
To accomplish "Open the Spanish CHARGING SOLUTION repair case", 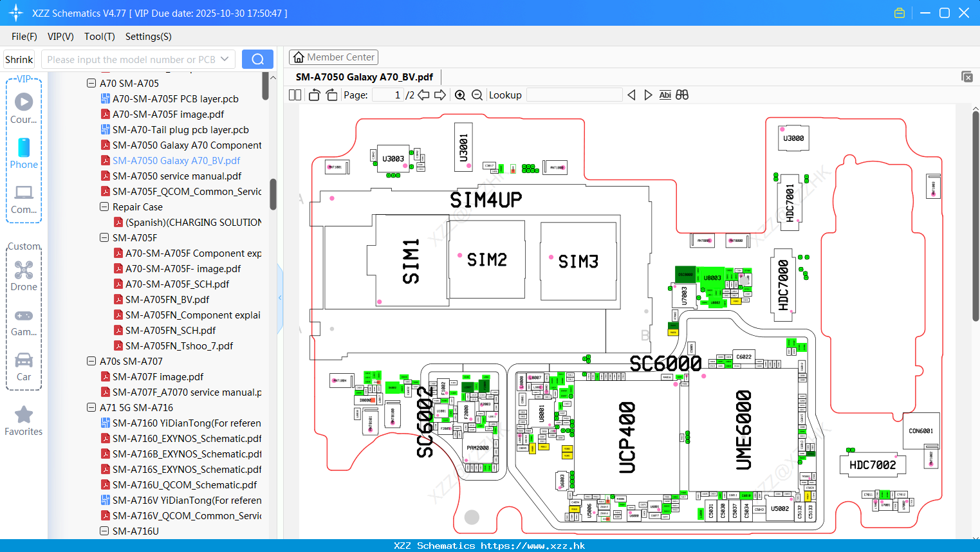I will click(193, 223).
